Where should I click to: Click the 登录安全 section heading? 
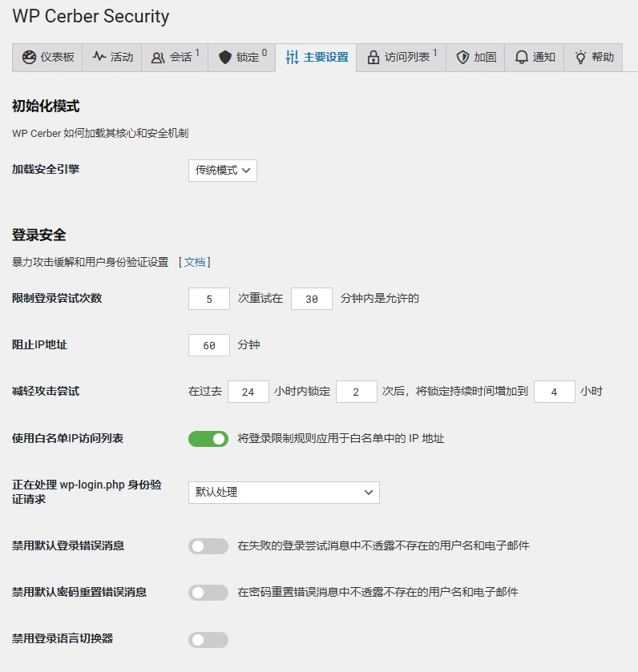point(39,235)
